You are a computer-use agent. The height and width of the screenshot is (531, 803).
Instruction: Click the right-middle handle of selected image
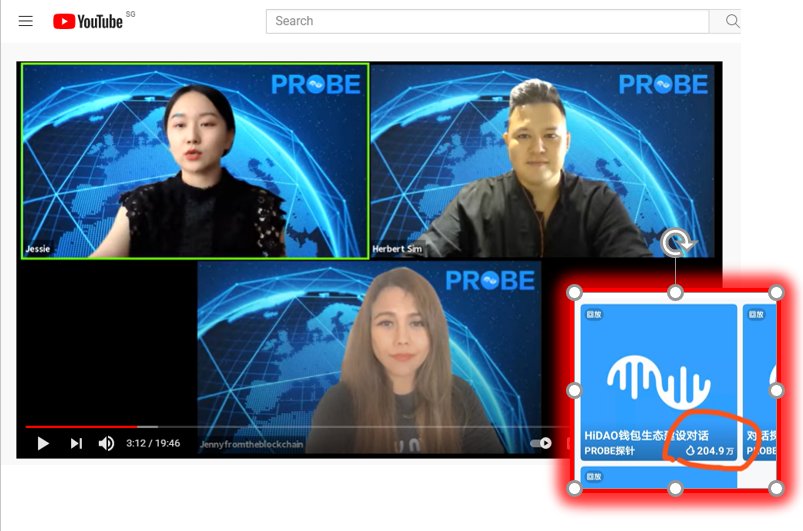click(776, 391)
